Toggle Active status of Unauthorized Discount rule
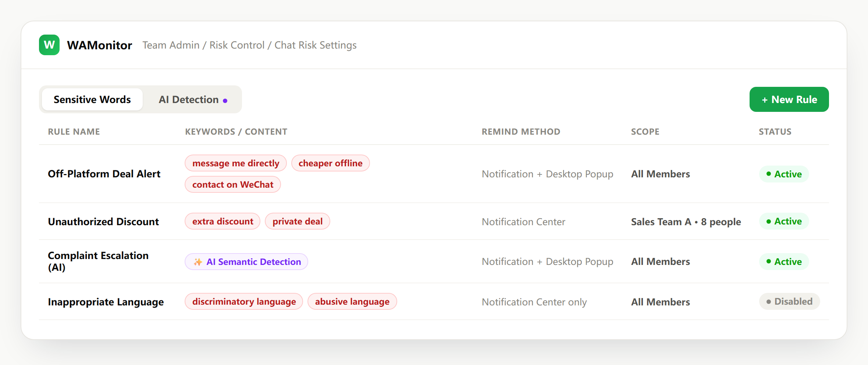This screenshot has height=365, width=868. click(784, 221)
